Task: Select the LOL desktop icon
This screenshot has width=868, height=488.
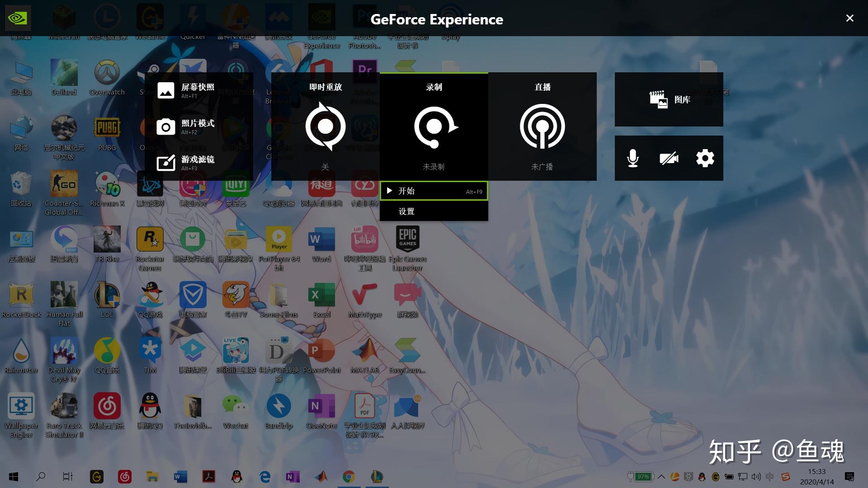Action: (x=107, y=300)
